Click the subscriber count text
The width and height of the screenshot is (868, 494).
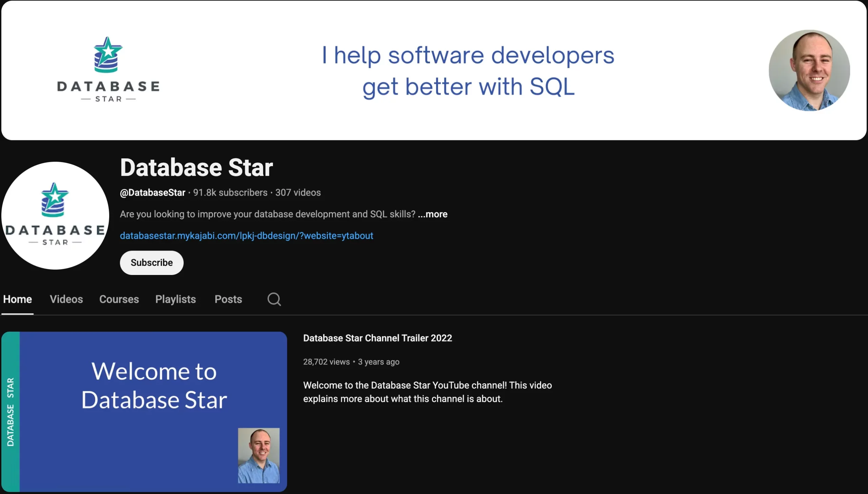pyautogui.click(x=230, y=192)
